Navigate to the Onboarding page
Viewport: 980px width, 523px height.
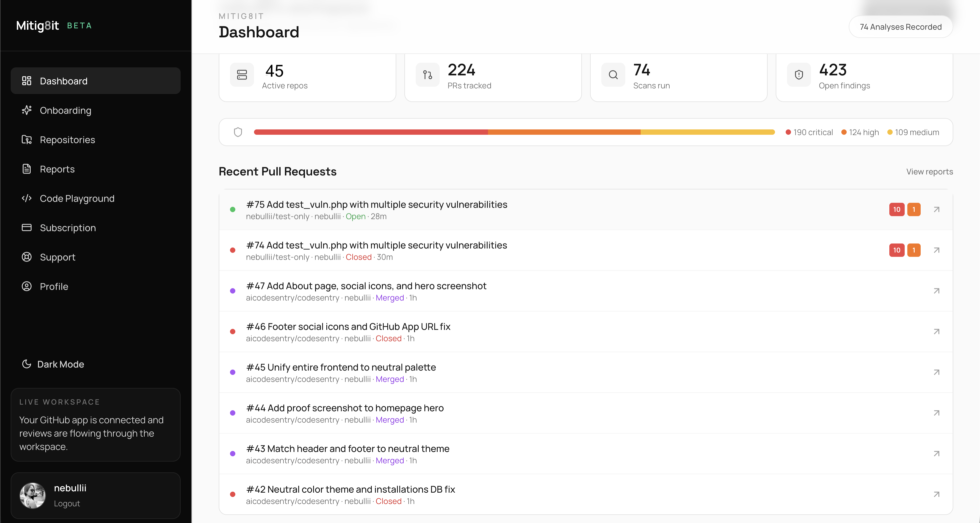coord(65,110)
